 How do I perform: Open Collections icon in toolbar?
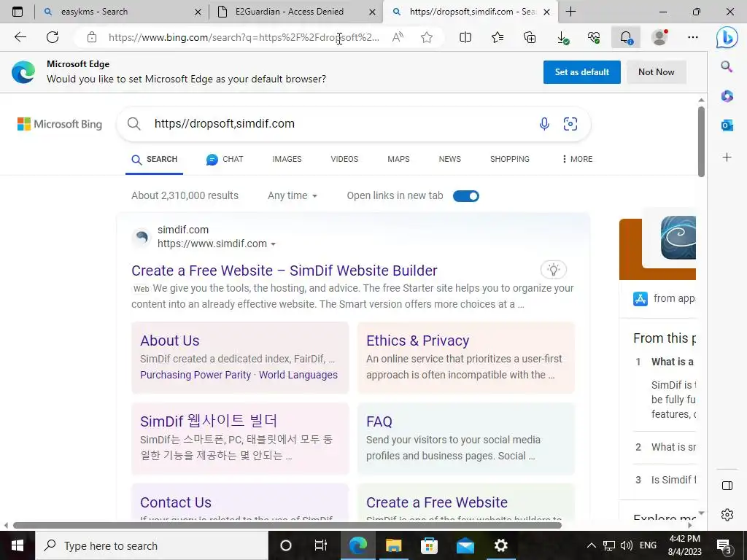530,37
